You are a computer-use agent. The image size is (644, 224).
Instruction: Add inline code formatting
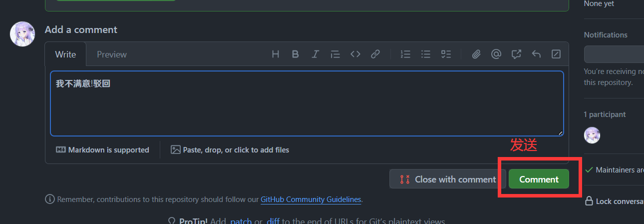pos(355,54)
